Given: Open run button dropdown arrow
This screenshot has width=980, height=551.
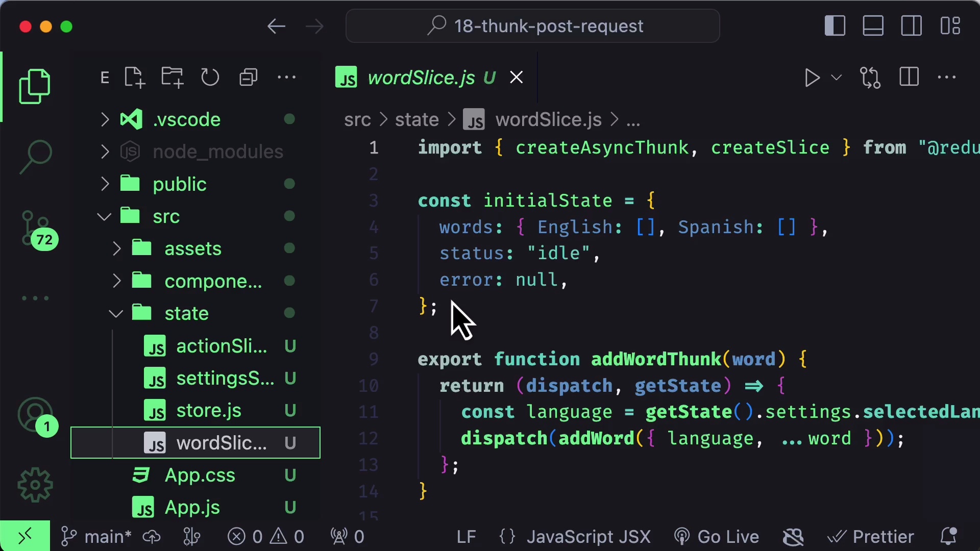Looking at the screenshot, I should coord(836,78).
